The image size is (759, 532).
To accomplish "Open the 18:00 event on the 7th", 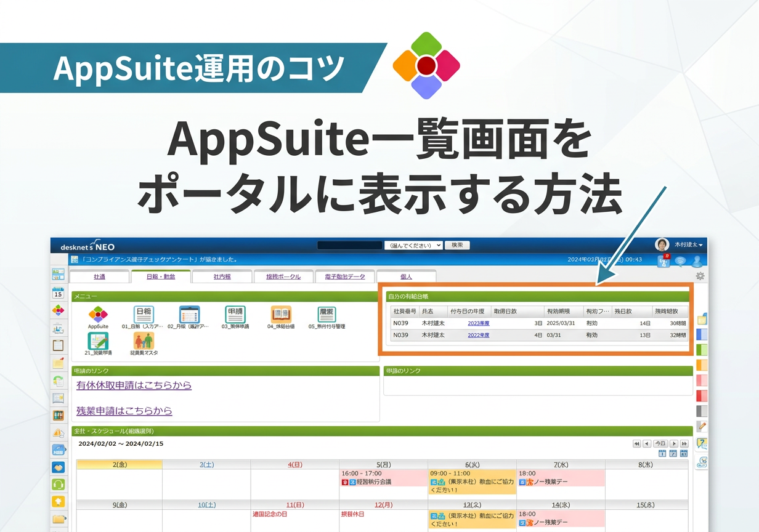I will 561,478.
